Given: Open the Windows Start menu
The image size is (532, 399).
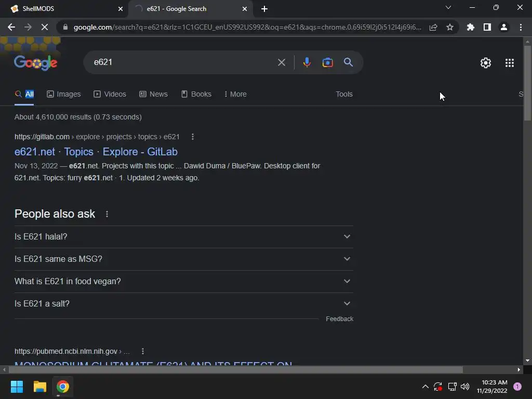Looking at the screenshot, I should click(x=17, y=387).
